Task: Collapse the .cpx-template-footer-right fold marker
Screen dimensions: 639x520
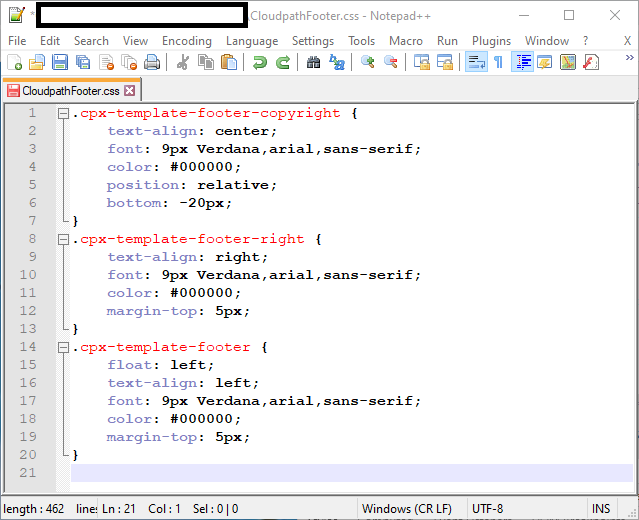Action: (x=63, y=239)
